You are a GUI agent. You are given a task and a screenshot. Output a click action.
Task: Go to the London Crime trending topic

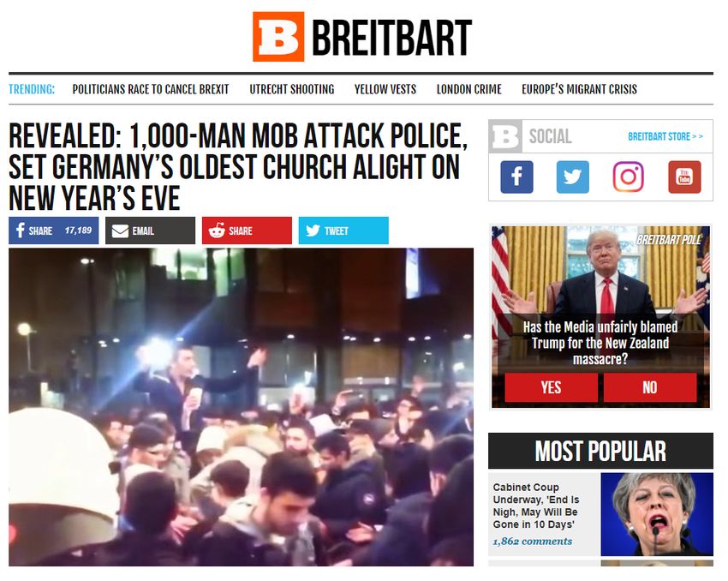click(x=469, y=89)
